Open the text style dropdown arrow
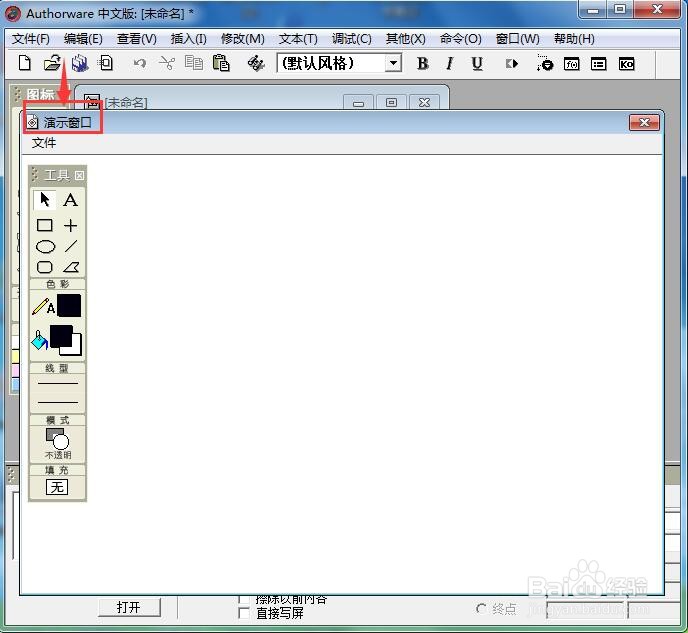 click(x=394, y=63)
